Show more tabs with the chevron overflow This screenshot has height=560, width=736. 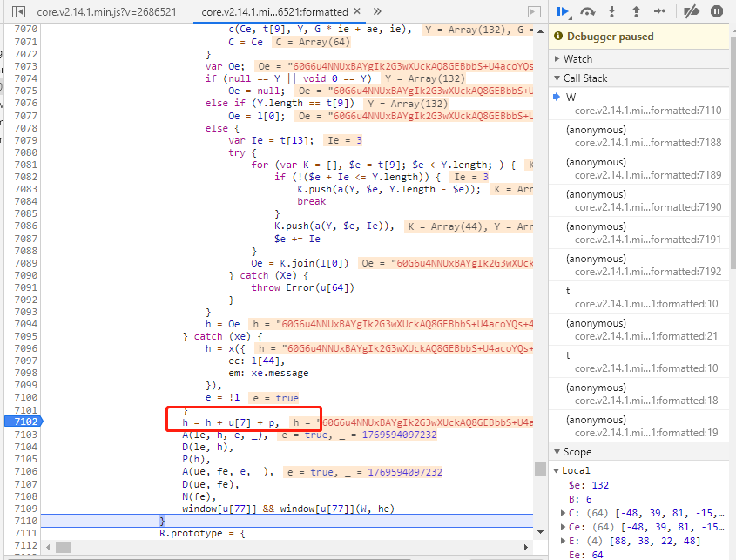[x=376, y=11]
